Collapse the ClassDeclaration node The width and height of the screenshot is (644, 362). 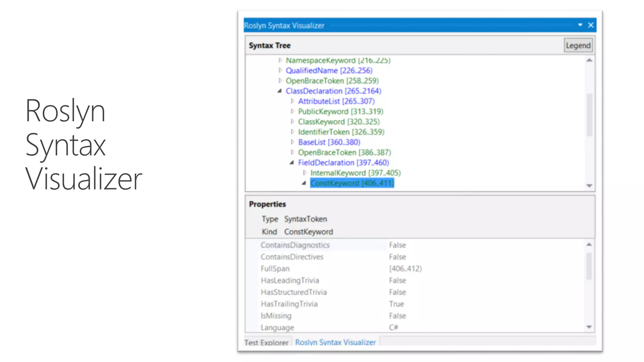(280, 91)
